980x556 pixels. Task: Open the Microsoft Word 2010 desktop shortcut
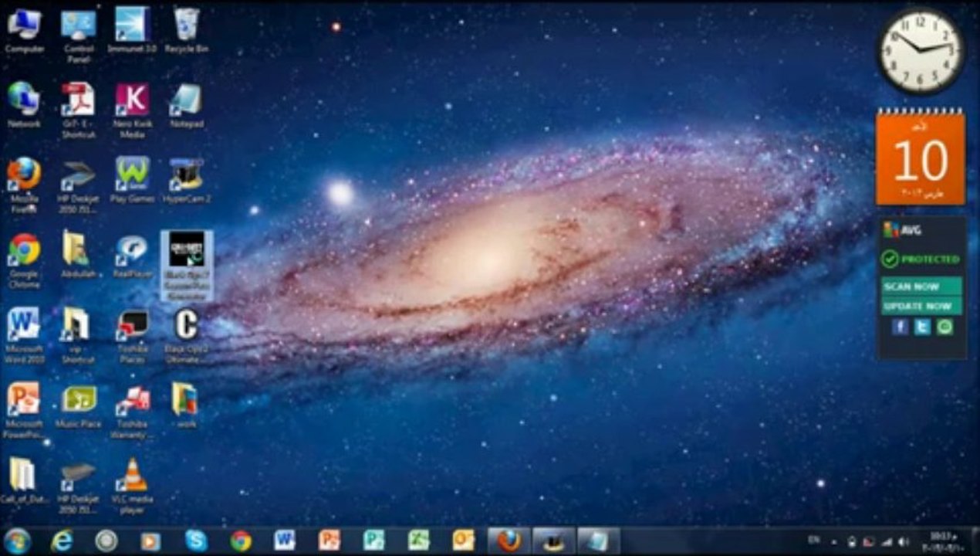click(24, 334)
